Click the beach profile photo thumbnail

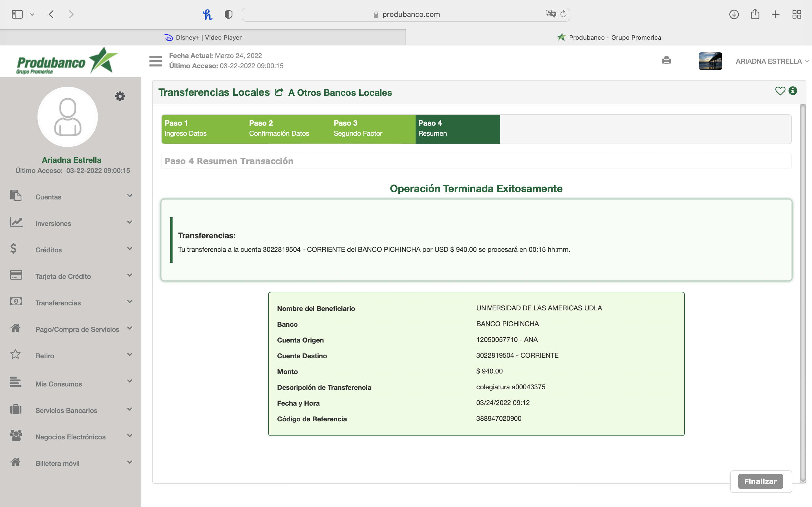point(710,61)
